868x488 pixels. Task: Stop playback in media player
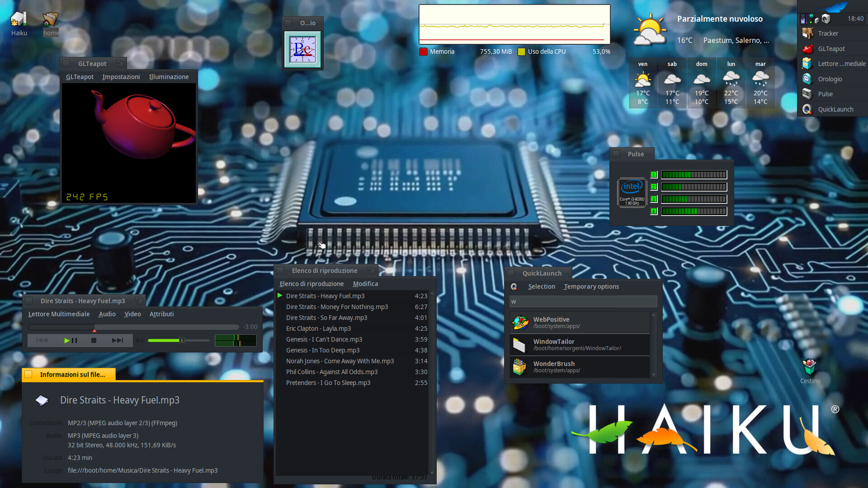click(x=94, y=340)
